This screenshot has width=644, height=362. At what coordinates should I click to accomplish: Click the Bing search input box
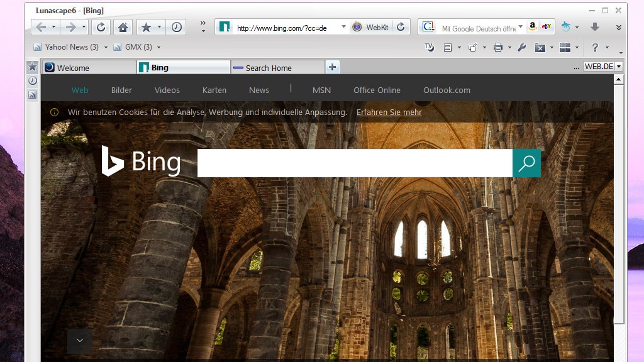[x=355, y=163]
